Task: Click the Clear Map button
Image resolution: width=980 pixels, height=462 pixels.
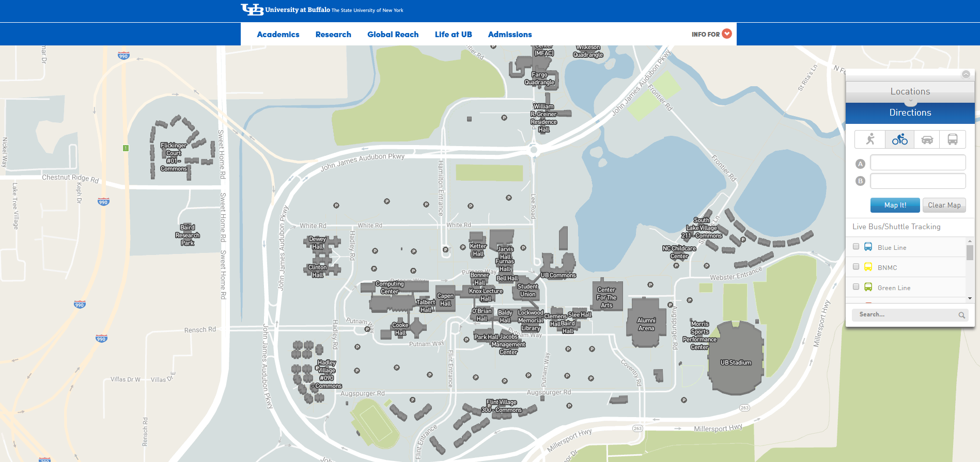Action: [944, 205]
